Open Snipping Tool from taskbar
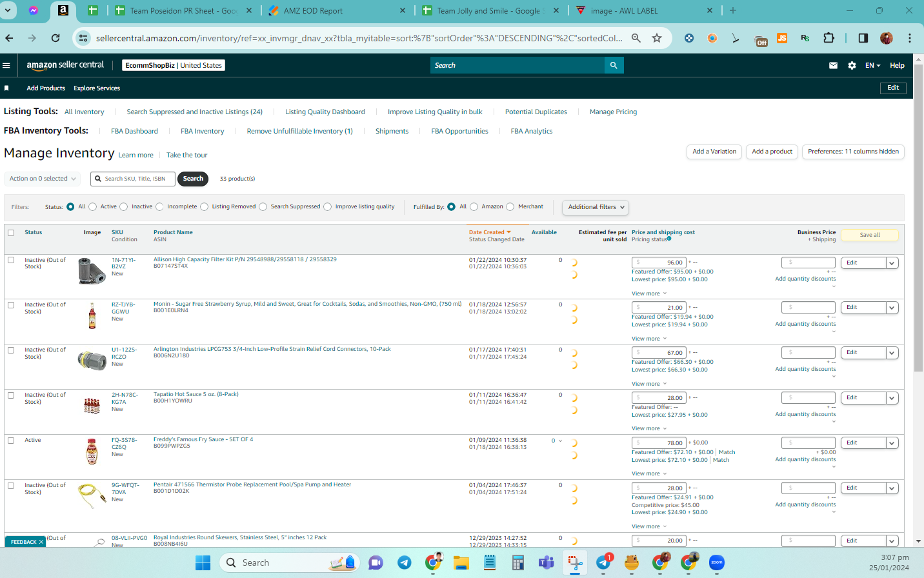The height and width of the screenshot is (578, 924). click(575, 563)
